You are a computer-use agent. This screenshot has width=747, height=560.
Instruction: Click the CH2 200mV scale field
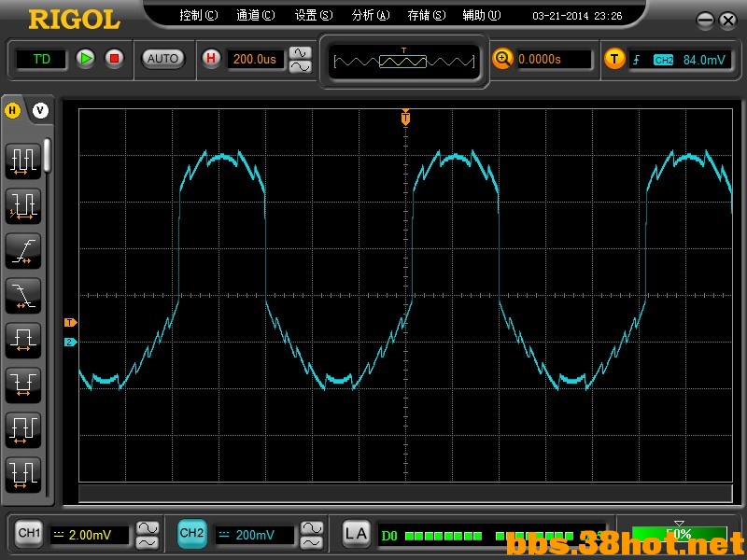coord(254,535)
